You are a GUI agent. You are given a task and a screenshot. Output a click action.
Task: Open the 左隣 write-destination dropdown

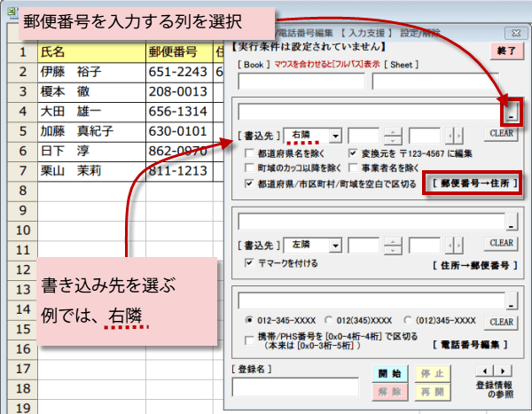pyautogui.click(x=335, y=246)
